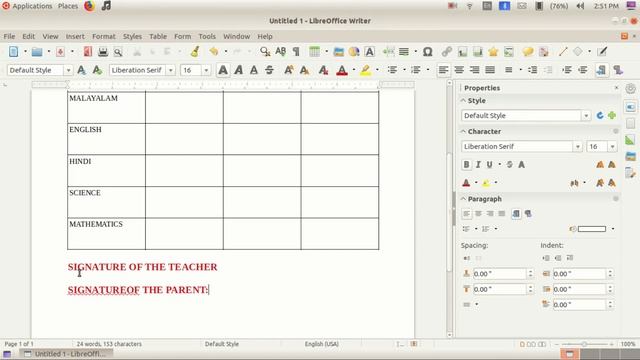Open the font name dropdown in toolbar

[171, 70]
